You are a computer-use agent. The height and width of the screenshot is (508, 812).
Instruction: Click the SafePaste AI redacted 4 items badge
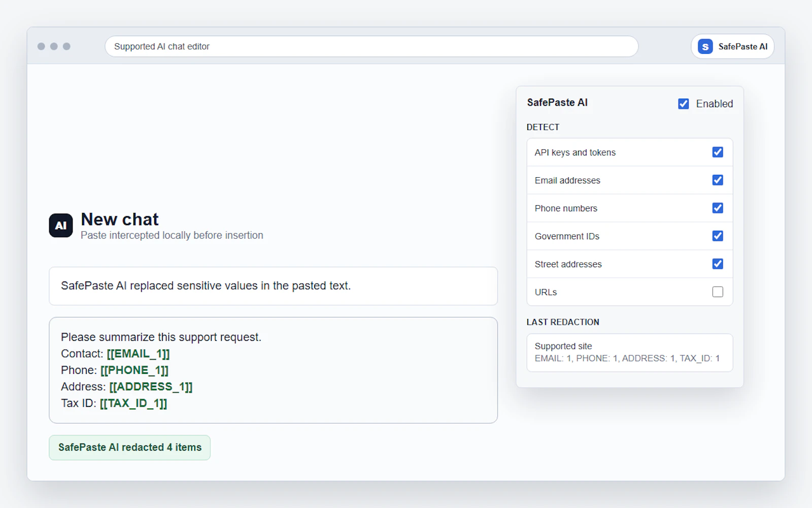pos(129,448)
